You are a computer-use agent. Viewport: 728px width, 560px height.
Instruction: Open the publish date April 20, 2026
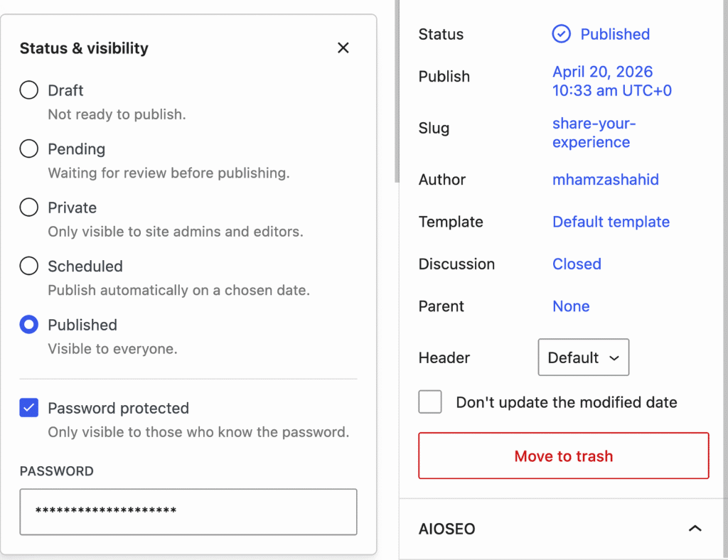pos(612,81)
